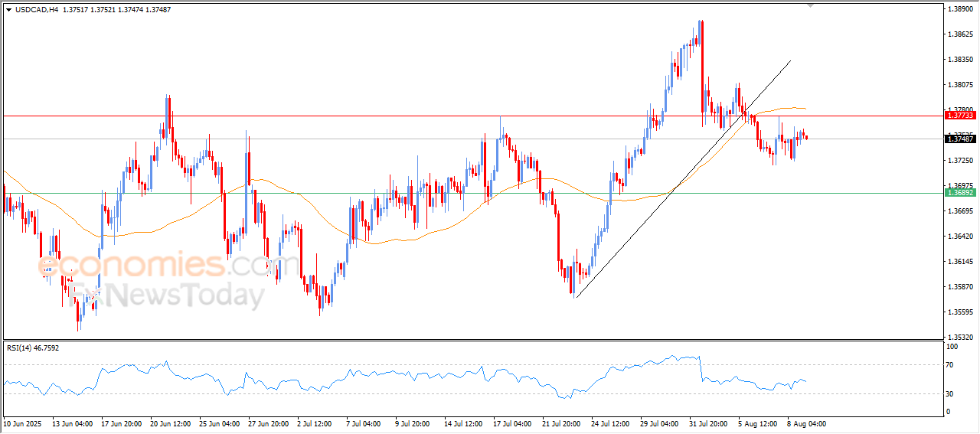Click the RSI(14) 46.7592 indicator label
The height and width of the screenshot is (434, 980).
(x=33, y=348)
